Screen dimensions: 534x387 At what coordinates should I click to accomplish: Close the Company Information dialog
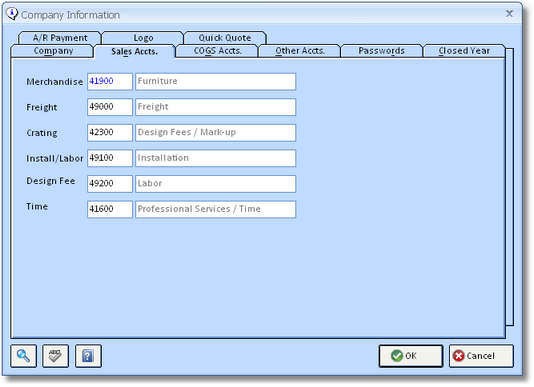509,14
